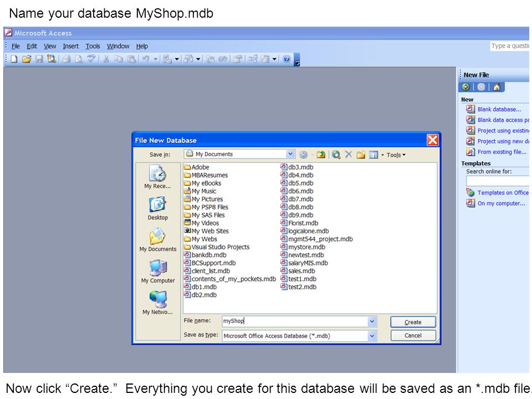Select mgmt544_project.mdb file
The image size is (532, 399).
pyautogui.click(x=316, y=239)
